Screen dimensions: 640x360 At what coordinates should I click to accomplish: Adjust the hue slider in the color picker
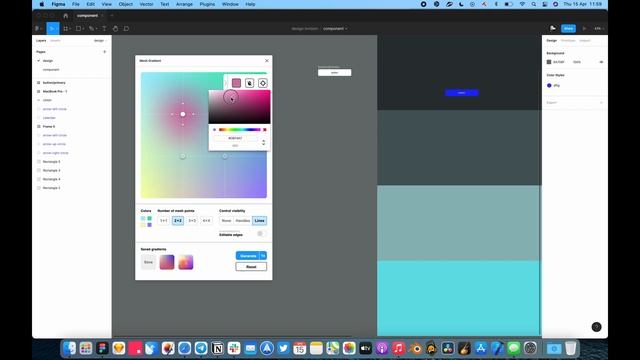[x=240, y=129]
